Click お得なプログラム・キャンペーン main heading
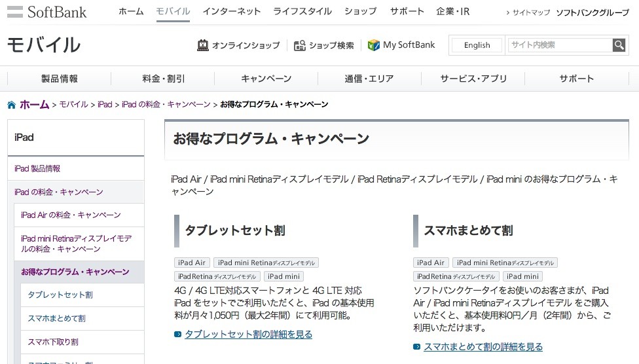 (x=271, y=139)
